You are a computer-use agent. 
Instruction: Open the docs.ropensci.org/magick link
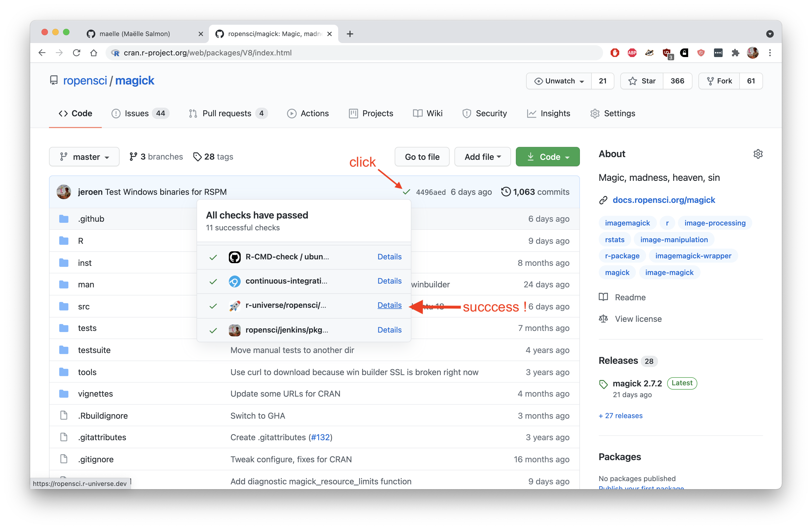pyautogui.click(x=664, y=200)
